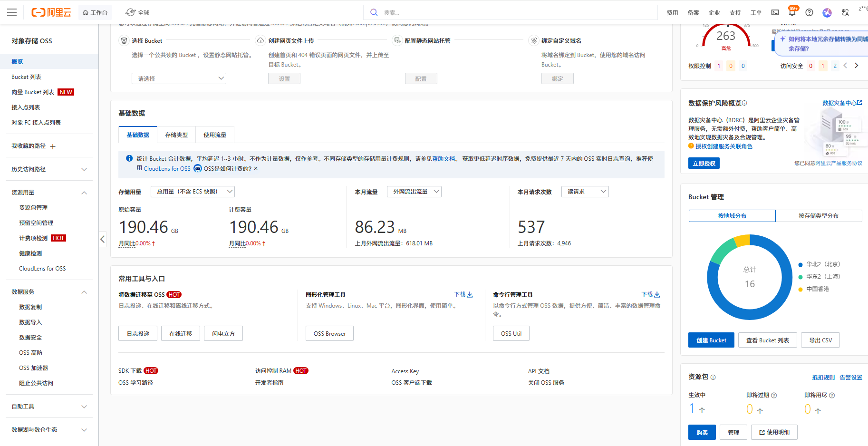Viewport: 868px width, 446px height.
Task: Click 创建 Bucket button
Action: point(711,340)
